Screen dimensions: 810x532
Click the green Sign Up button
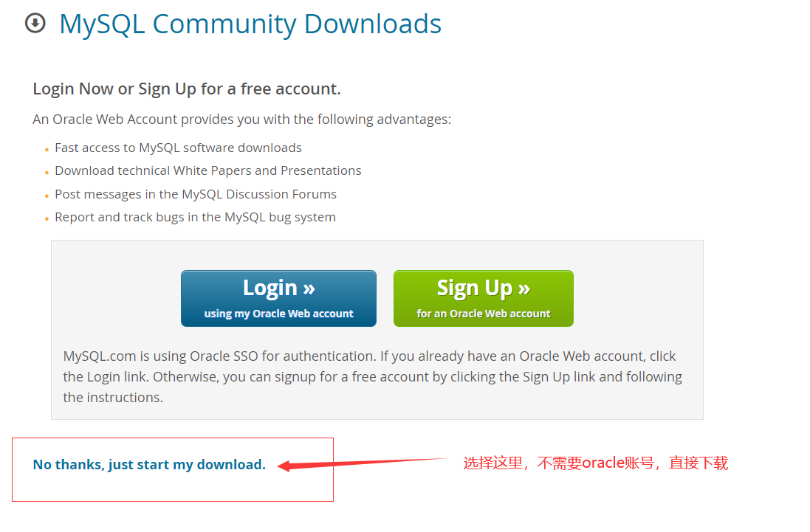pyautogui.click(x=484, y=298)
